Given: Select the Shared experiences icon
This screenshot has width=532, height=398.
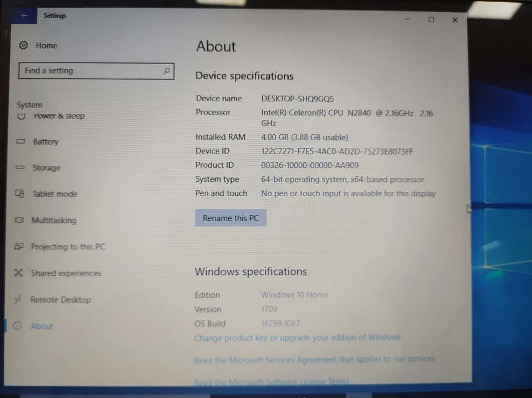Looking at the screenshot, I should point(18,273).
